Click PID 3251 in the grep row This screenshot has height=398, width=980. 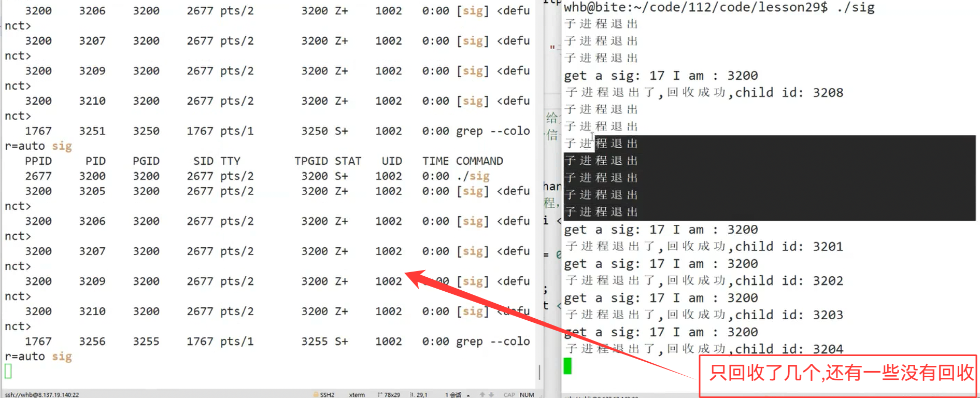92,131
